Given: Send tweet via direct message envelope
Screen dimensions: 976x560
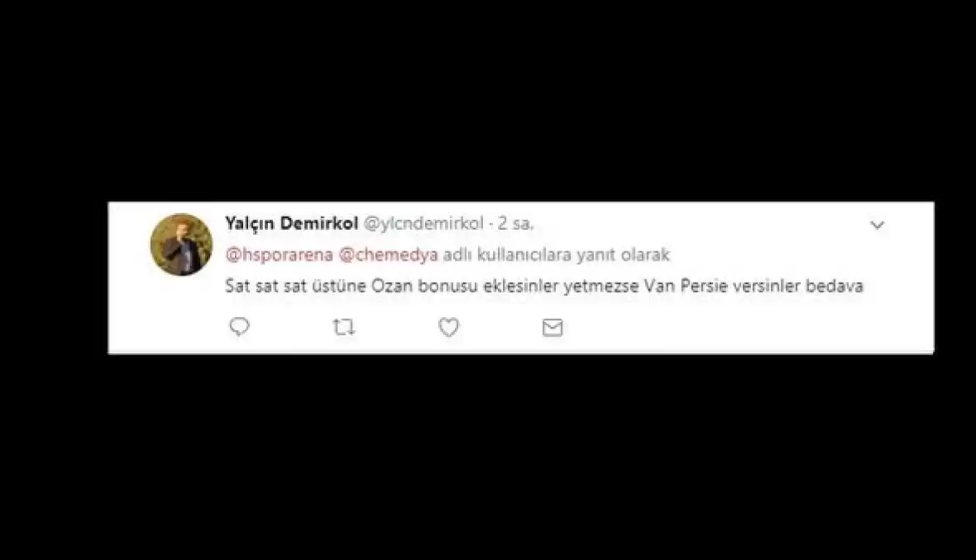Looking at the screenshot, I should point(552,327).
